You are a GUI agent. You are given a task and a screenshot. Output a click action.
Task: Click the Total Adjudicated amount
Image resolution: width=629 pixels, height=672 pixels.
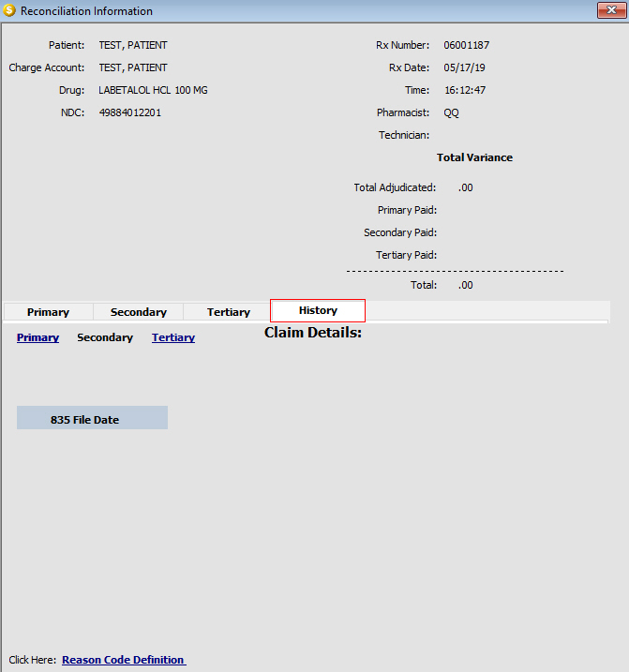tap(466, 187)
